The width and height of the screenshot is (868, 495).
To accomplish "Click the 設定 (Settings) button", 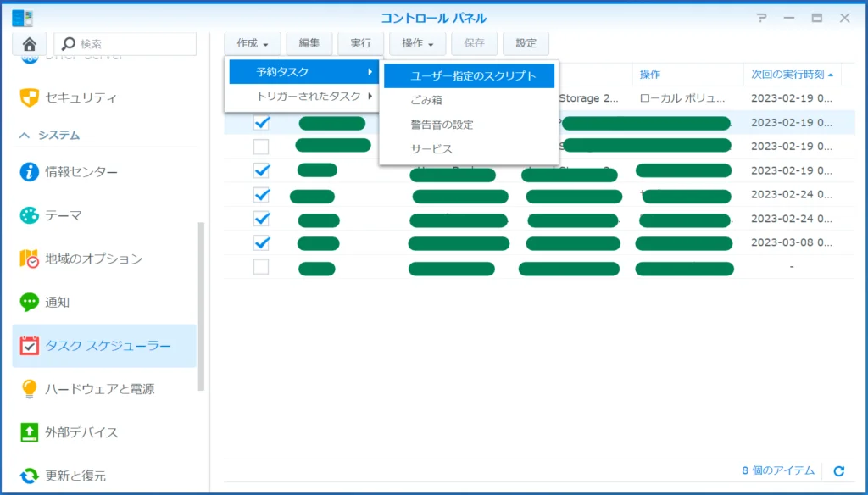I will pyautogui.click(x=526, y=43).
